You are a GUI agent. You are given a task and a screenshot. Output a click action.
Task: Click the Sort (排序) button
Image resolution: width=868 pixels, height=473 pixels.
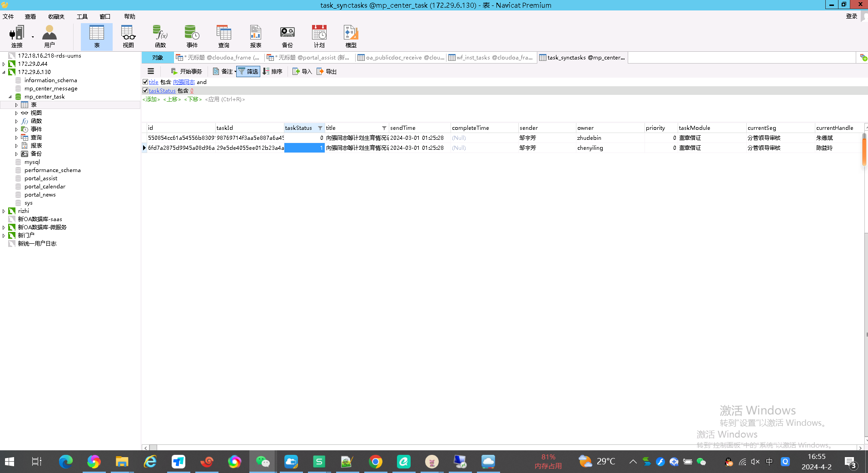click(273, 71)
